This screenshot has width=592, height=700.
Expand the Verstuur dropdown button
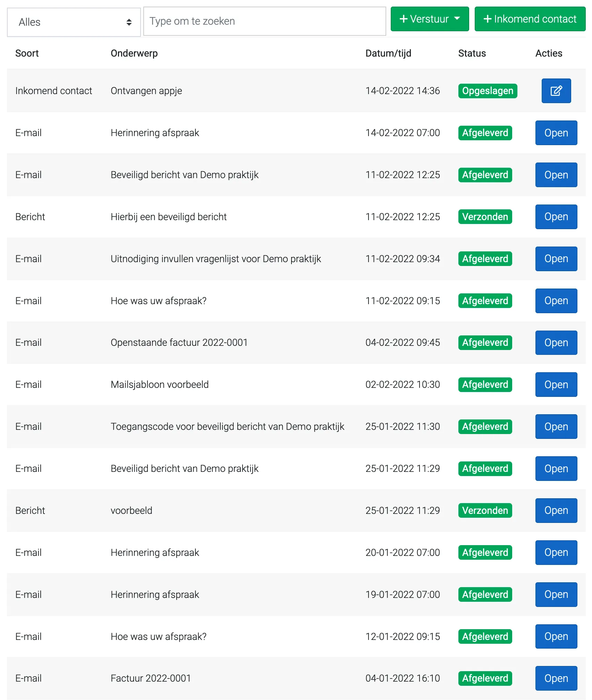pyautogui.click(x=430, y=19)
